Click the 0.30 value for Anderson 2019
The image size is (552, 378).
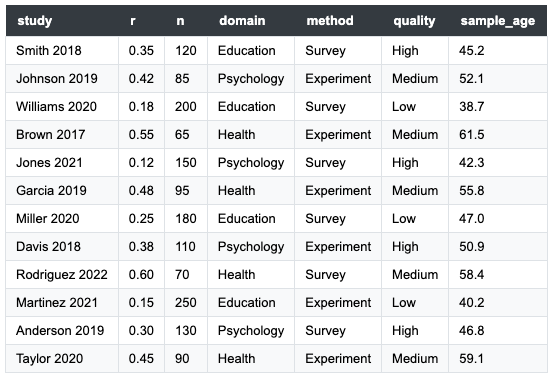[x=142, y=330]
